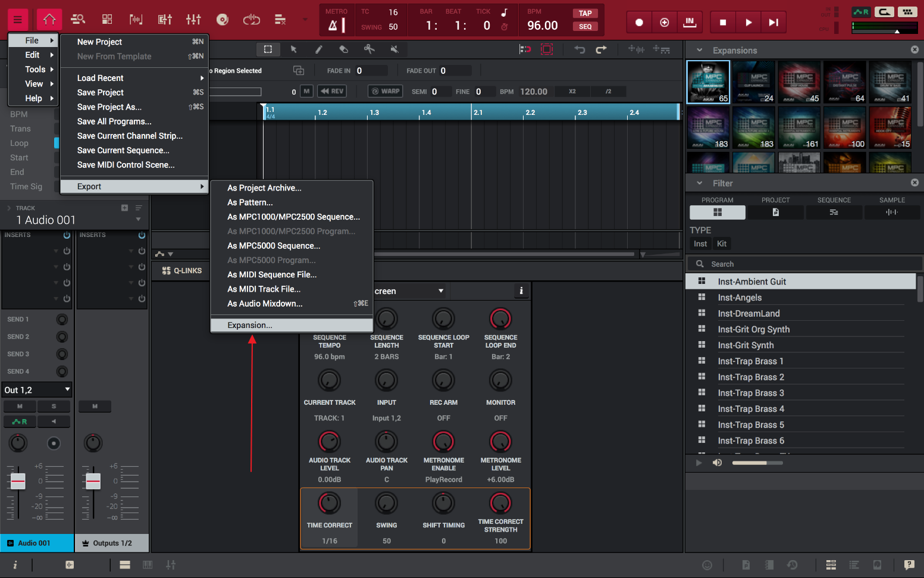Expand the Load Recent submenu

tap(134, 78)
